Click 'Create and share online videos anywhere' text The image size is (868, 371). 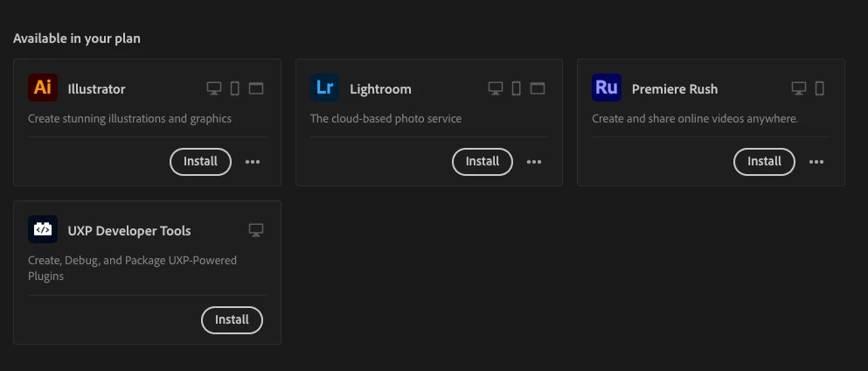coord(695,118)
